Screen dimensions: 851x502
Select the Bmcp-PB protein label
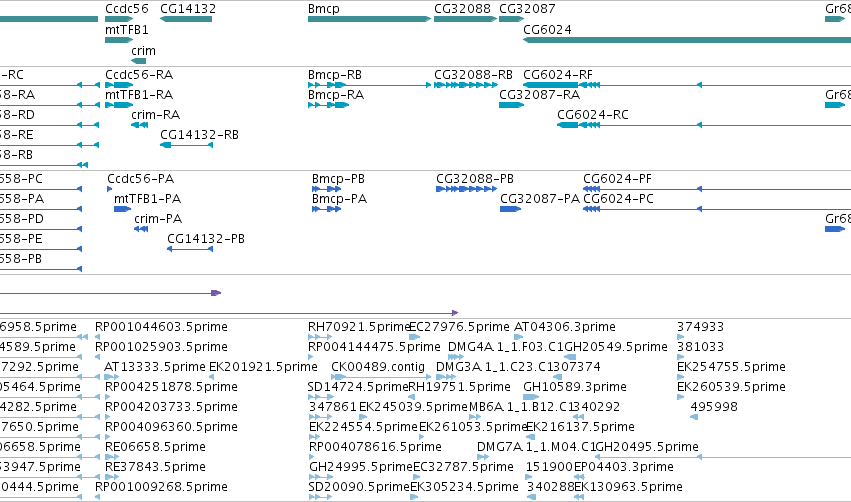pyautogui.click(x=338, y=179)
